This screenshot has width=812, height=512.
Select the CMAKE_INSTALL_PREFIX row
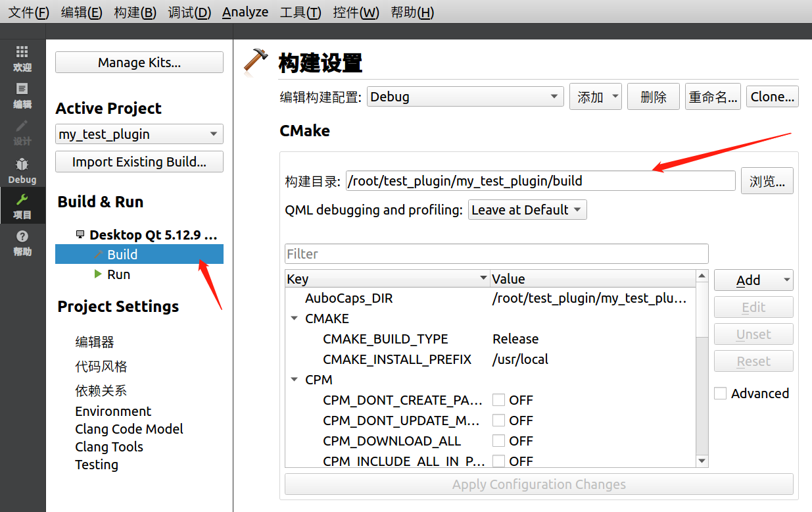tap(490, 359)
